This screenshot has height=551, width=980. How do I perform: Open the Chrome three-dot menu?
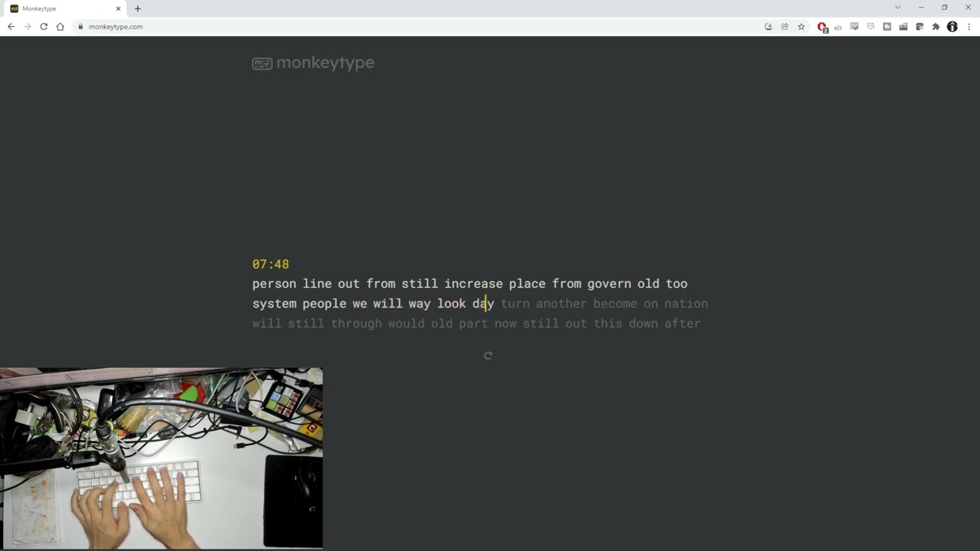click(969, 27)
